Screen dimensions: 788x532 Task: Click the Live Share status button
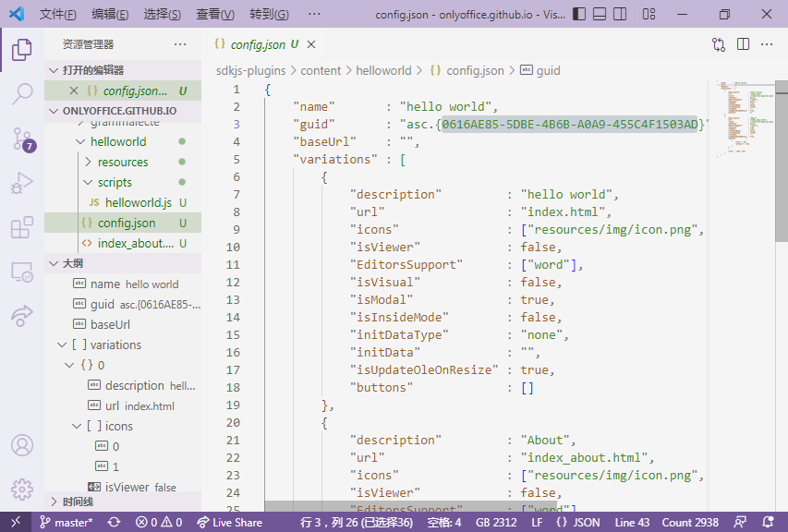click(x=230, y=523)
